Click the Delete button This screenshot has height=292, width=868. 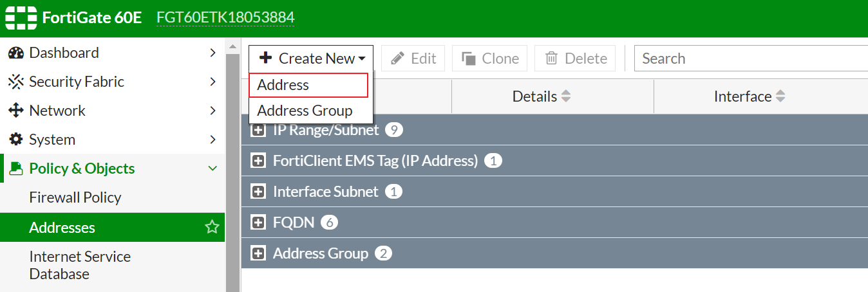pos(576,59)
